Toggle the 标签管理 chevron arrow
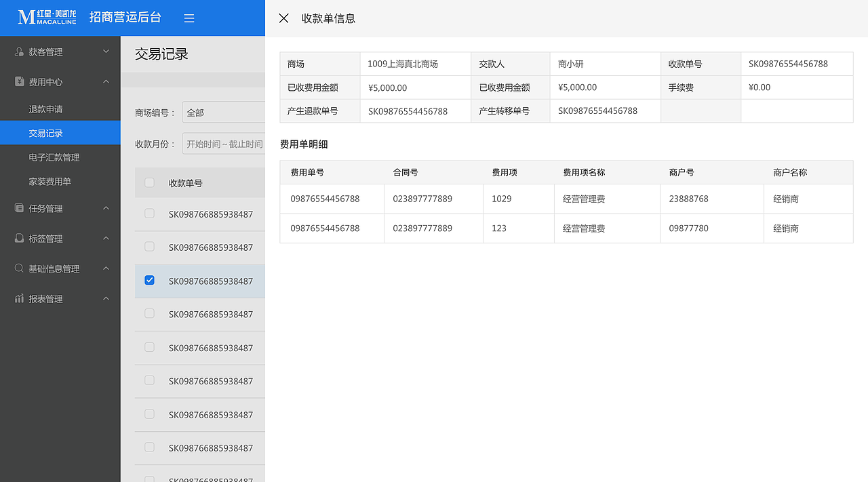868x482 pixels. point(106,238)
